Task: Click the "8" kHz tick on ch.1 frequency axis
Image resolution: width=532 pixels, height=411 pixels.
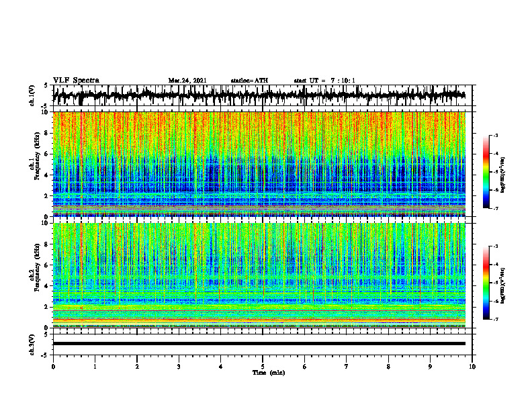Action: click(x=47, y=133)
